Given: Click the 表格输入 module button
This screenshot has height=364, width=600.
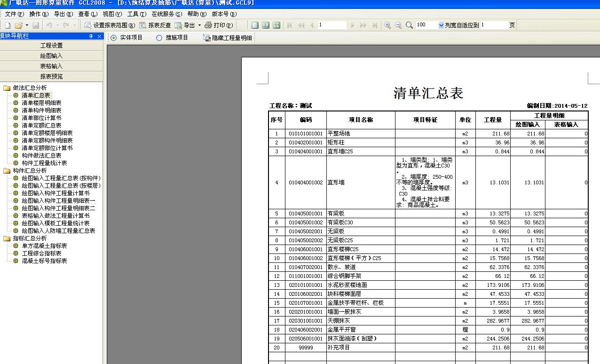Looking at the screenshot, I should point(51,66).
